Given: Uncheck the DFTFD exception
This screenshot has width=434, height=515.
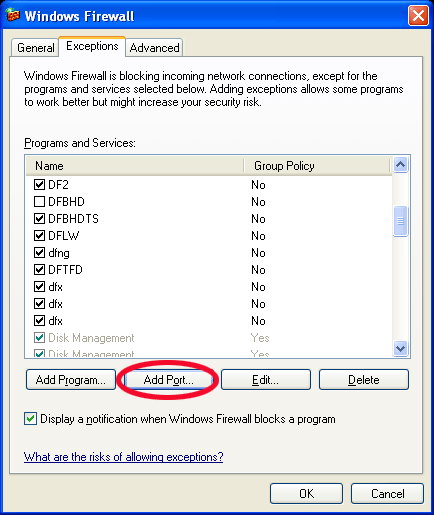Looking at the screenshot, I should [39, 269].
